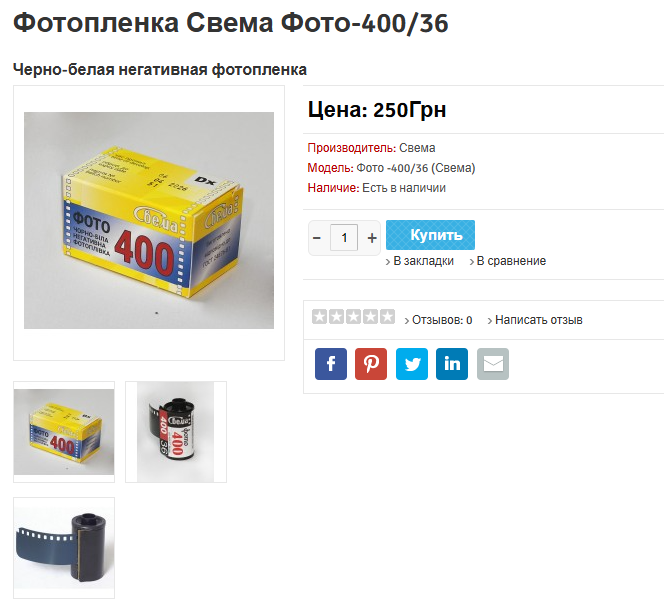Select film cartridge 400/36 thumbnail
The width and height of the screenshot is (664, 608).
(x=176, y=432)
